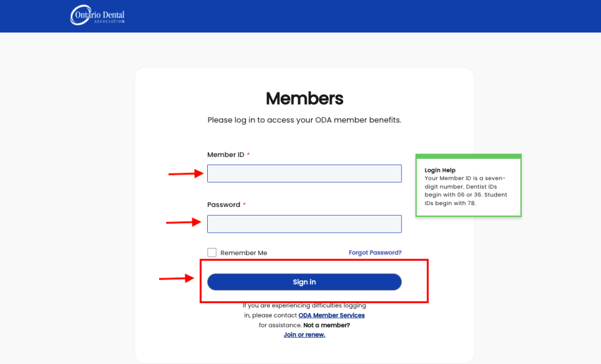The height and width of the screenshot is (364, 601).
Task: Click the Remember Me label text
Action: (x=244, y=253)
